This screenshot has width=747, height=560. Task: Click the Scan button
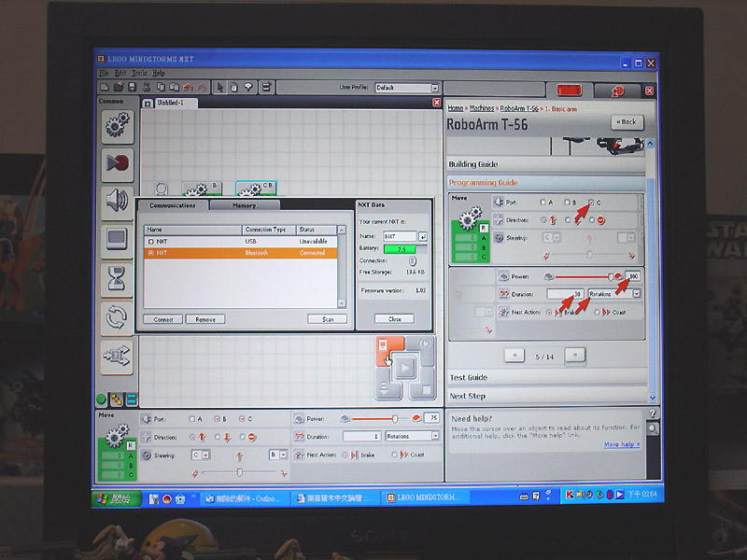pos(328,319)
